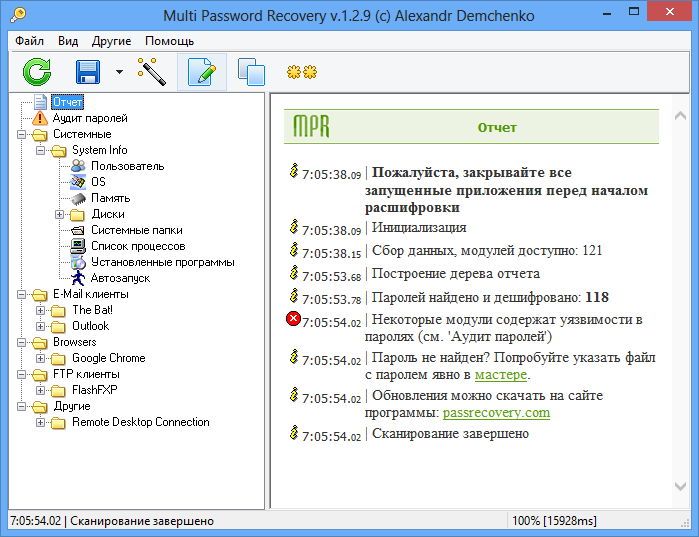The image size is (699, 537).
Task: Click the Список процессов monitor icon
Action: coord(78,246)
